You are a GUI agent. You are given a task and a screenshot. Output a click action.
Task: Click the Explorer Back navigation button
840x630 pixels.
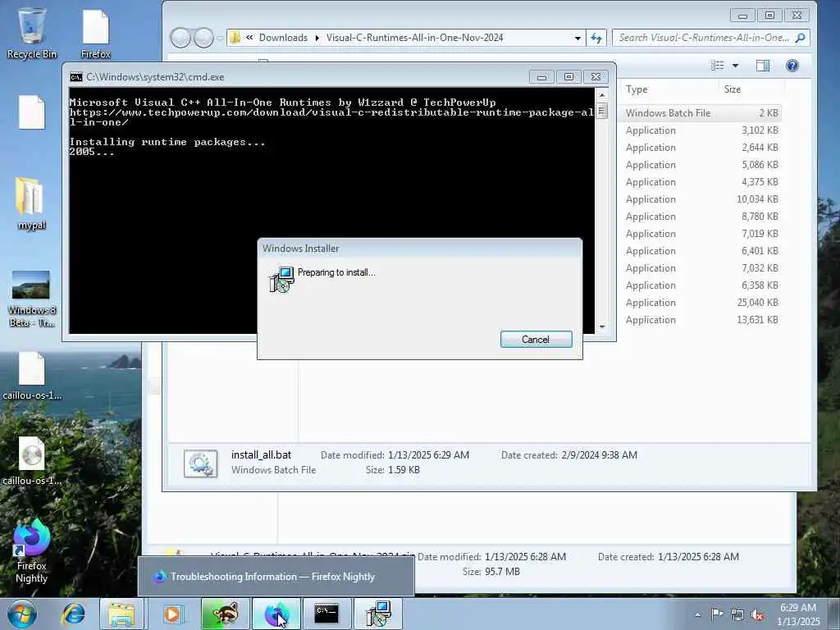(181, 38)
